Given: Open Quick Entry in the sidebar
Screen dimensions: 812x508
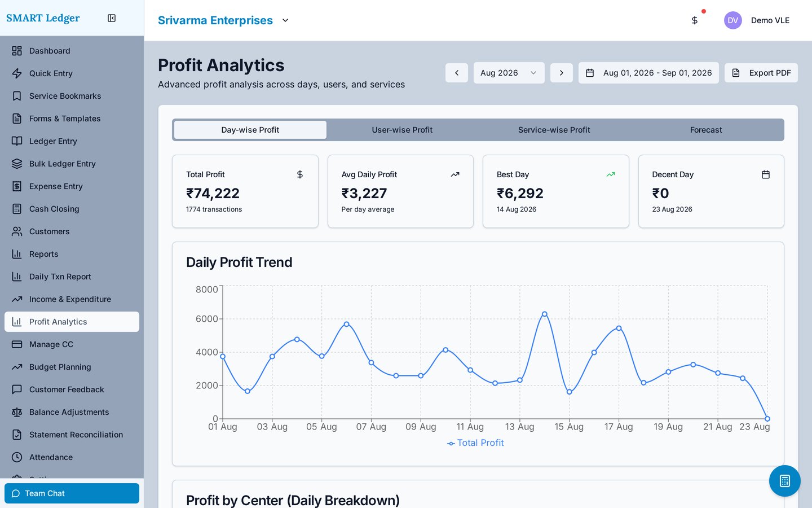Looking at the screenshot, I should point(72,73).
